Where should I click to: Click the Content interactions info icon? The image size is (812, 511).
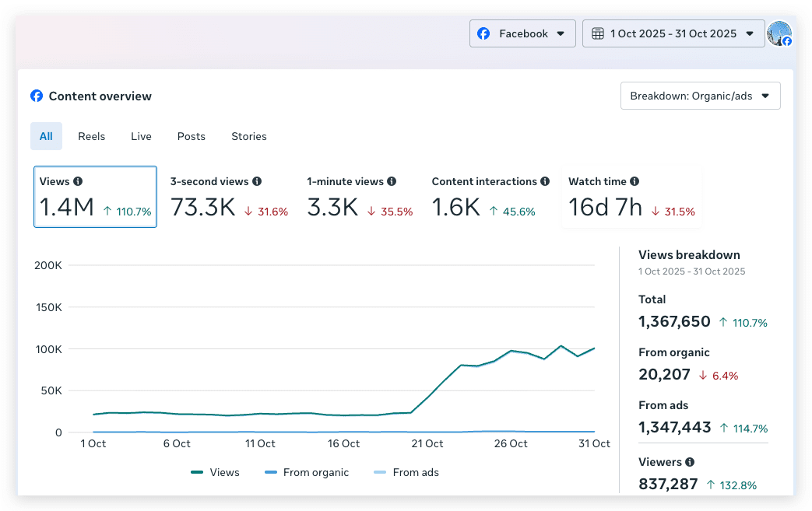545,181
